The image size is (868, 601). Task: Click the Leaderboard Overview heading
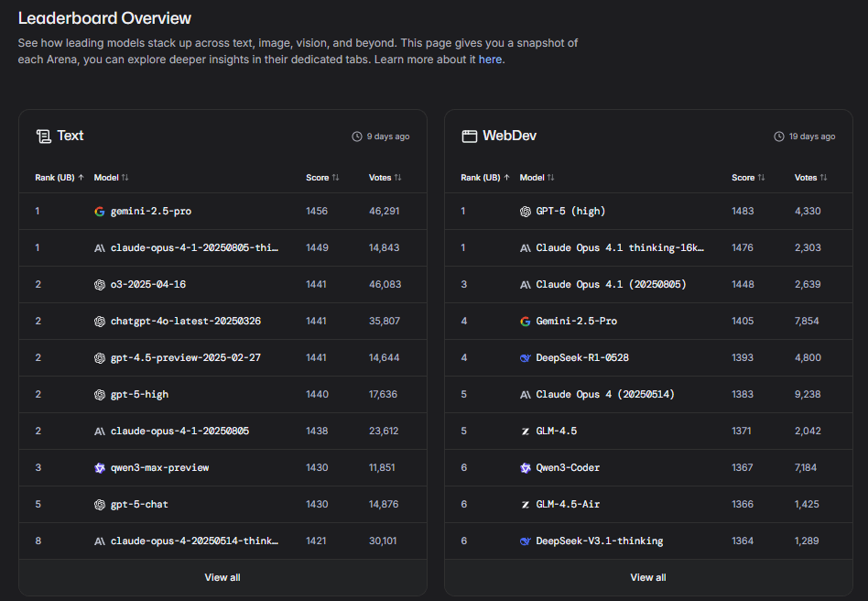pyautogui.click(x=104, y=18)
